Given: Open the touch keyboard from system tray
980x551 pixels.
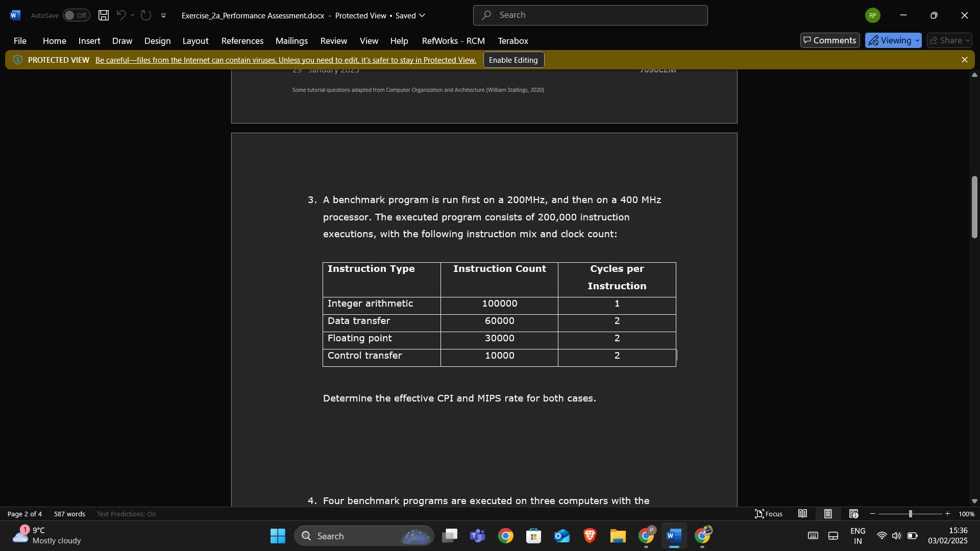Looking at the screenshot, I should point(813,536).
